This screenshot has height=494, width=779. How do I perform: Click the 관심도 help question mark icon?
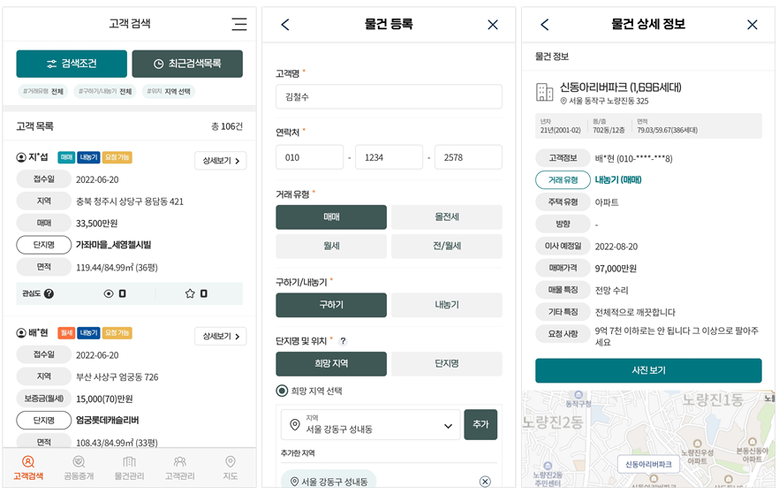[x=49, y=294]
